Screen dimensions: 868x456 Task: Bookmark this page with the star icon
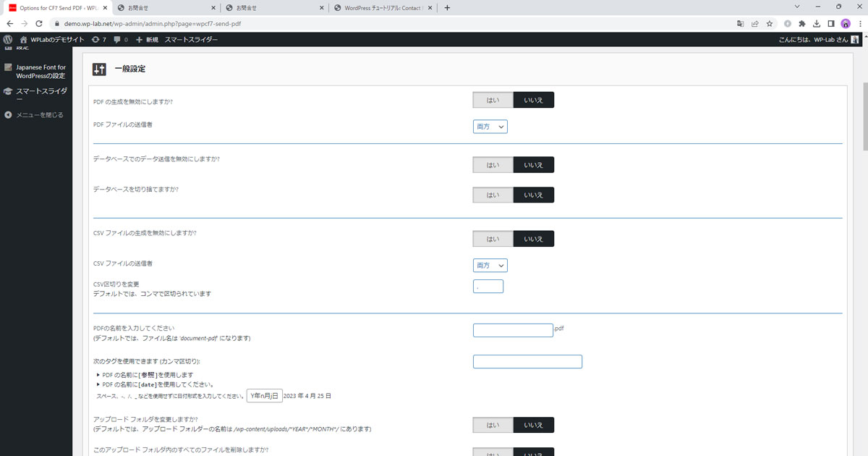pyautogui.click(x=770, y=23)
